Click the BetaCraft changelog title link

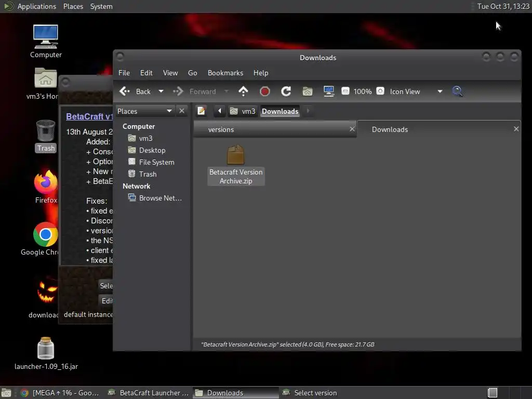click(89, 116)
